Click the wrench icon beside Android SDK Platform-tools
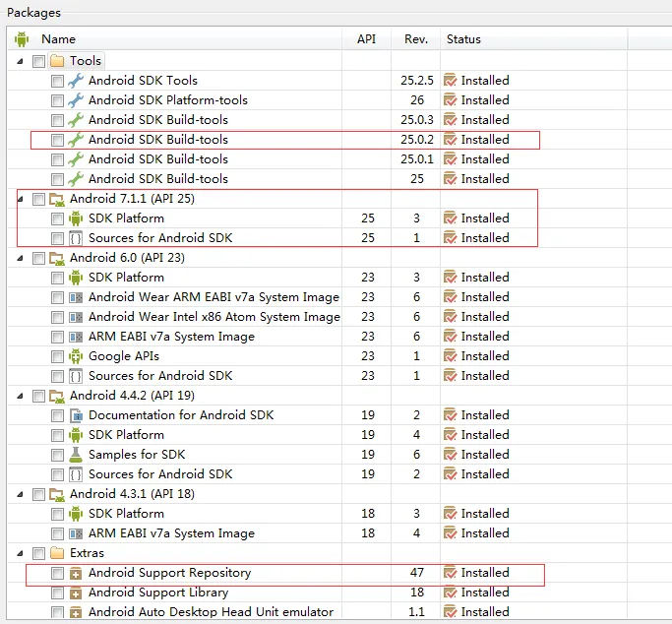The height and width of the screenshot is (624, 672). coord(76,100)
